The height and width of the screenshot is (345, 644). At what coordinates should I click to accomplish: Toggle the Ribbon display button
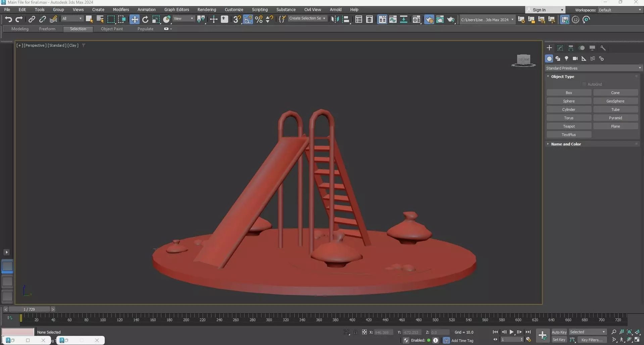(x=382, y=19)
